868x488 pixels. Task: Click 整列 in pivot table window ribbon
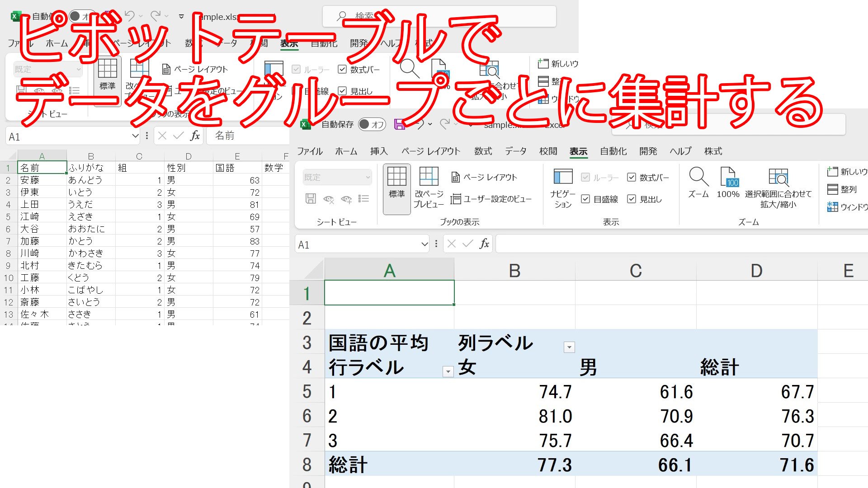[842, 189]
